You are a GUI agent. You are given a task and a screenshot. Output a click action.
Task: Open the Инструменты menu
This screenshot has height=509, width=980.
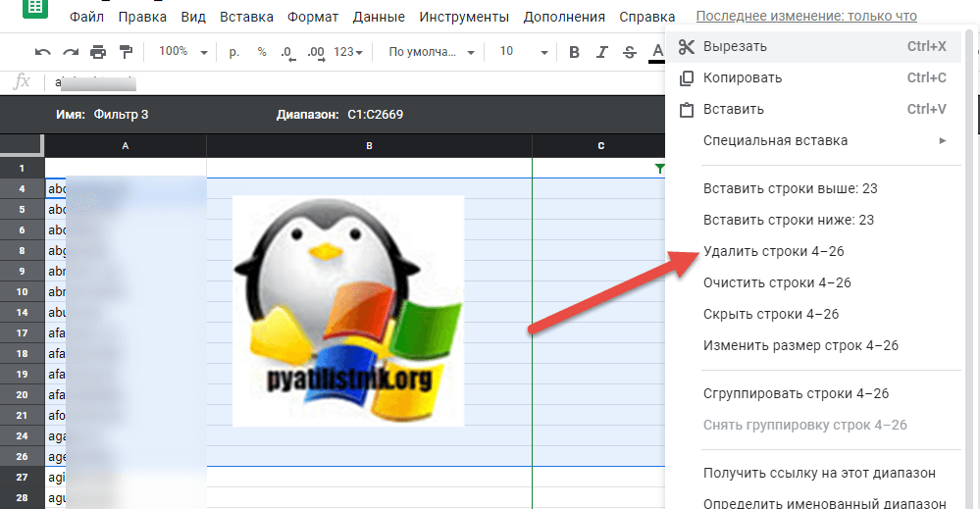tap(464, 17)
